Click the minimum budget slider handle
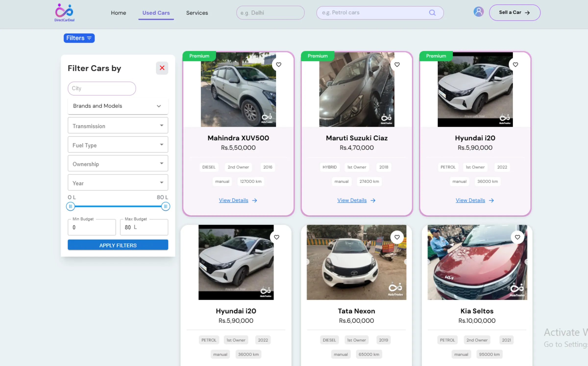 (x=70, y=206)
